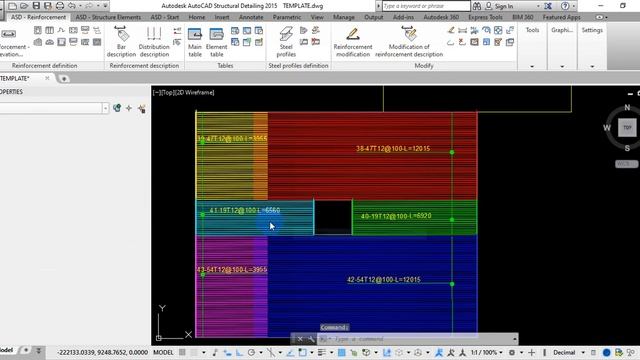Viewport: 640px width, 360px height.
Task: Click the TOP face of the ViewCube
Action: pos(627,127)
